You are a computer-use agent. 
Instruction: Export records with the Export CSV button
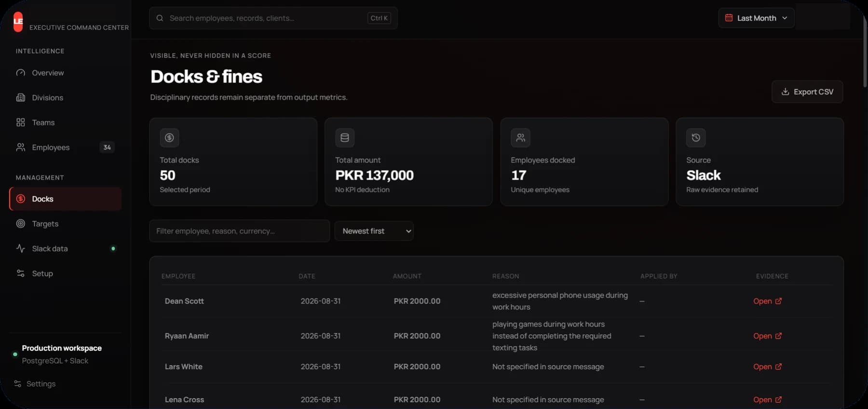coord(807,92)
